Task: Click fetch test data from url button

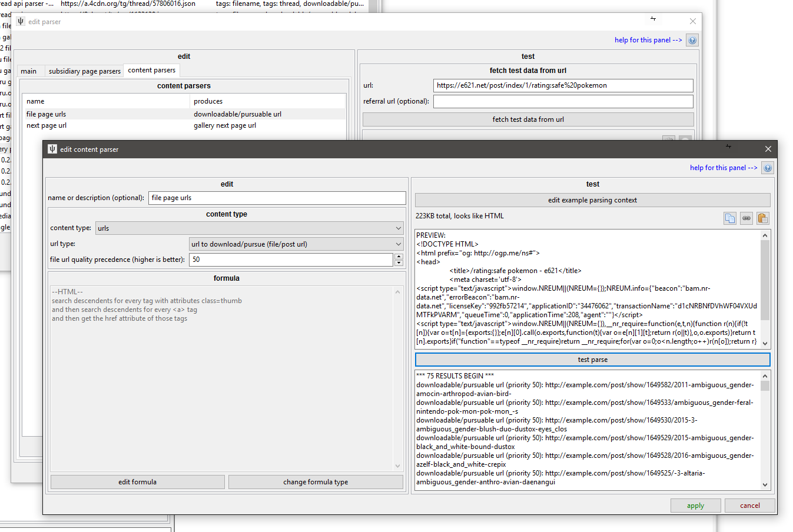Action: tap(528, 119)
